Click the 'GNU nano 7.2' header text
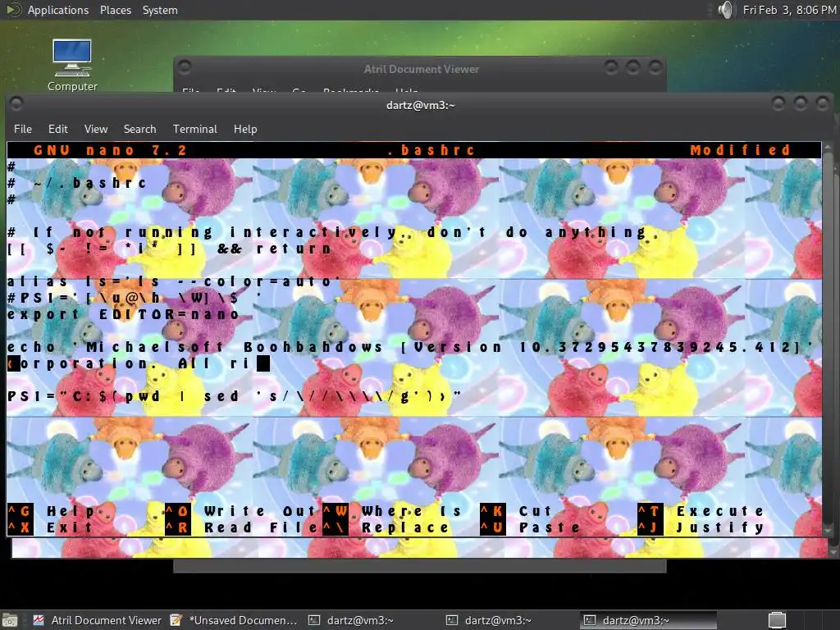 point(111,150)
